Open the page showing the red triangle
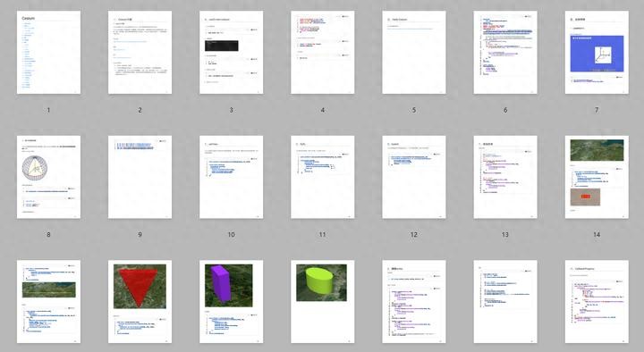 point(140,302)
